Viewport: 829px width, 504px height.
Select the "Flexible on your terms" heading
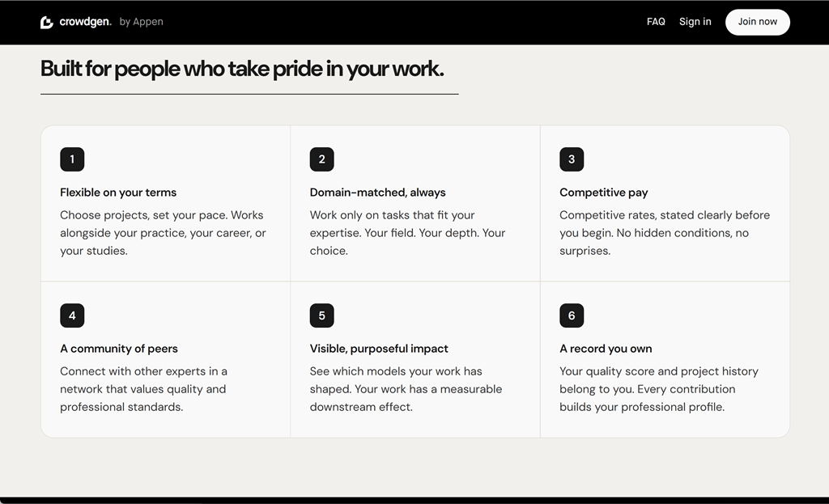118,193
